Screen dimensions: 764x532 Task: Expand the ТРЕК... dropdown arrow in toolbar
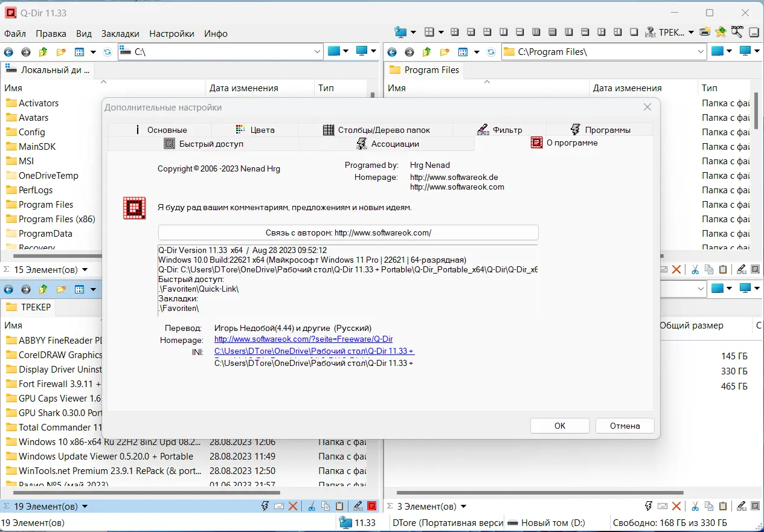pos(691,33)
